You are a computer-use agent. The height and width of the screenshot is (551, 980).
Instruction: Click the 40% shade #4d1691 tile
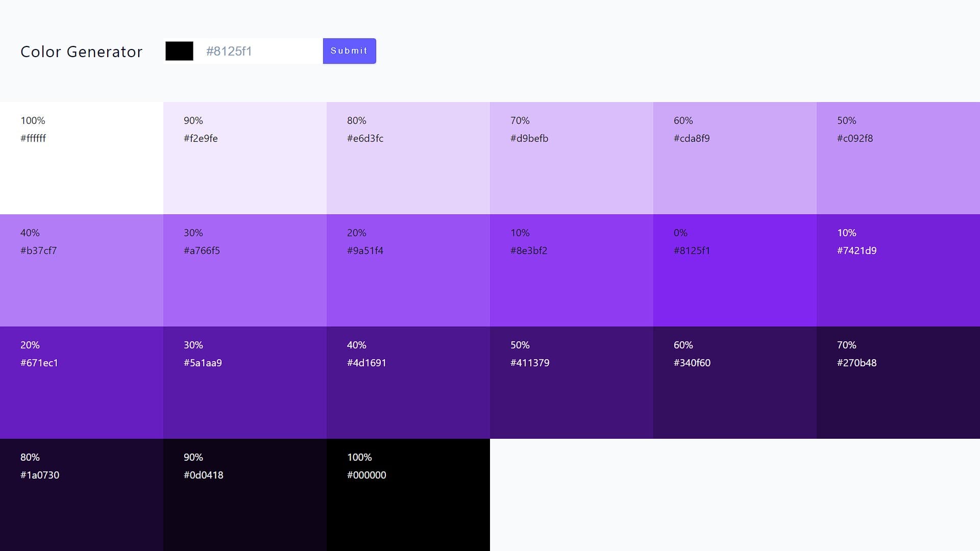pyautogui.click(x=408, y=383)
